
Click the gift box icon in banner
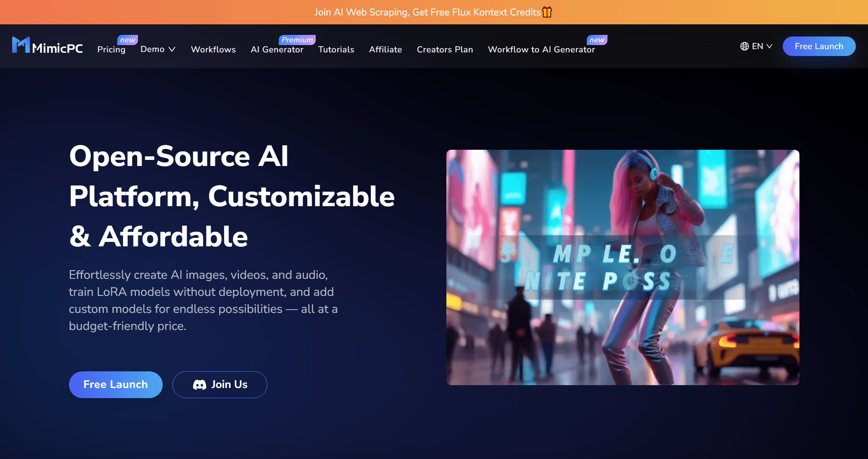pos(547,12)
